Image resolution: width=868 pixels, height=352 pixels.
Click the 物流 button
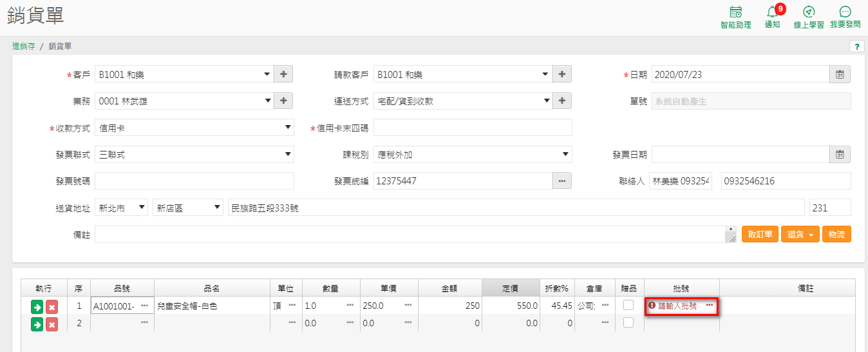tap(836, 234)
